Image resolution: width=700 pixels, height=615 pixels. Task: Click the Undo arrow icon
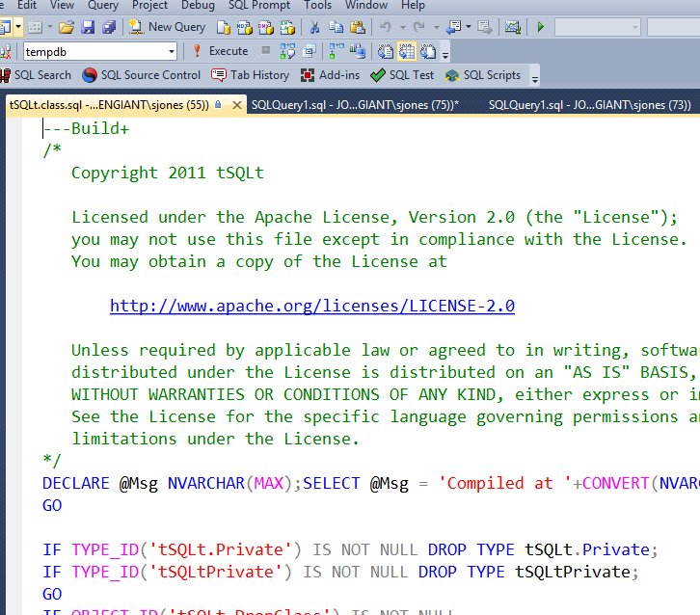click(x=386, y=27)
